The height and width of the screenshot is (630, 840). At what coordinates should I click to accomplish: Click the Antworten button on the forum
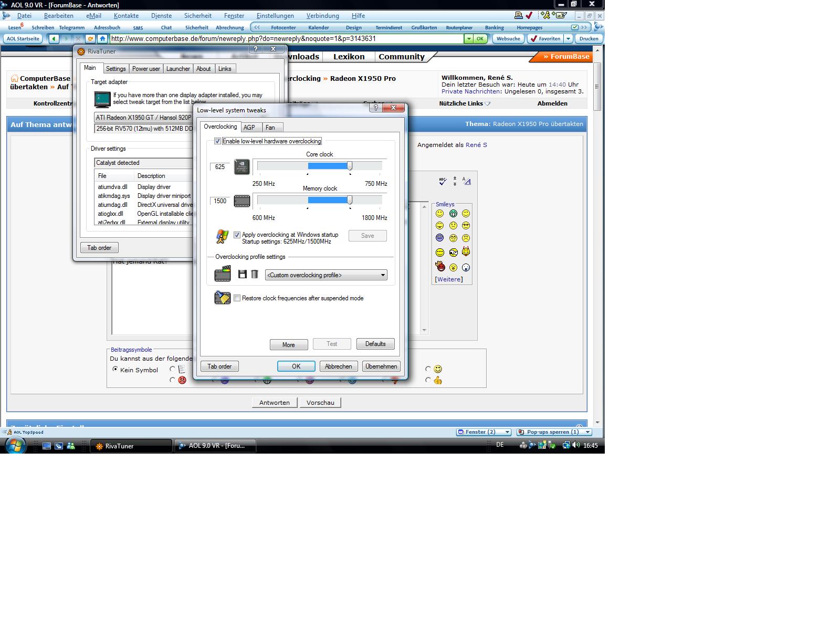275,403
